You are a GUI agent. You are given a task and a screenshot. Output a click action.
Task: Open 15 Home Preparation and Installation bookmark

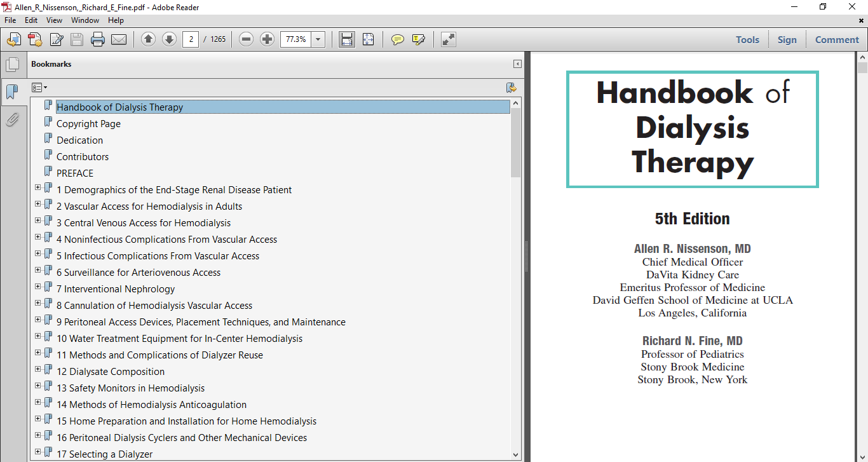(186, 421)
